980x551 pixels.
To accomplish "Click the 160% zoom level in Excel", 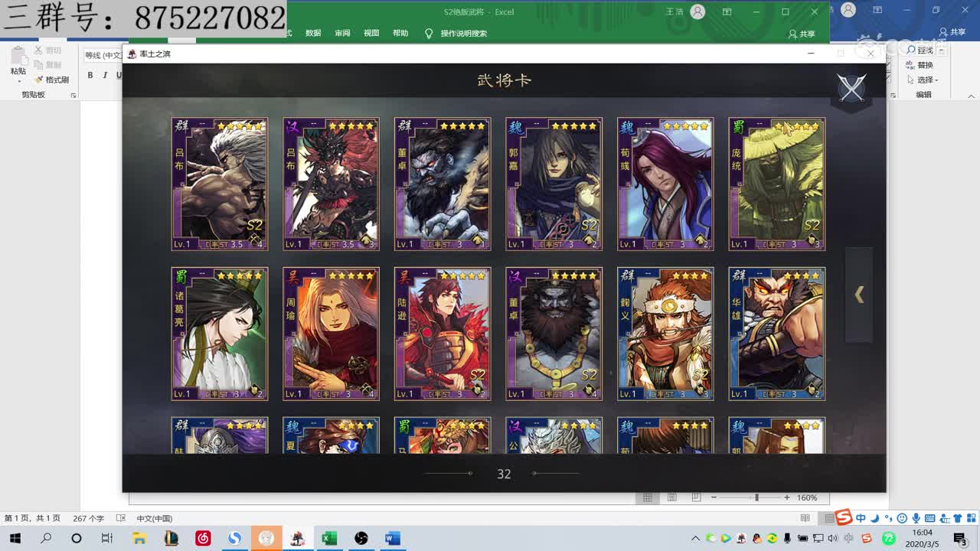I will click(807, 497).
